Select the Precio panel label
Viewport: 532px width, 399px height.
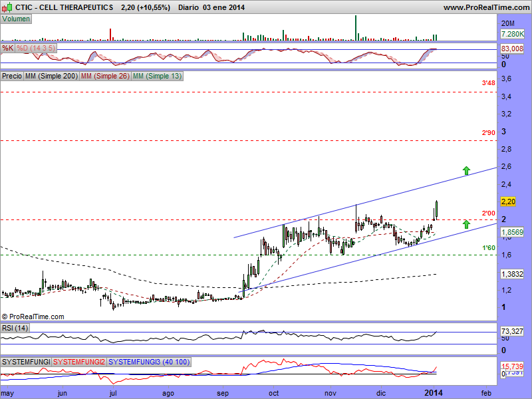(x=12, y=76)
